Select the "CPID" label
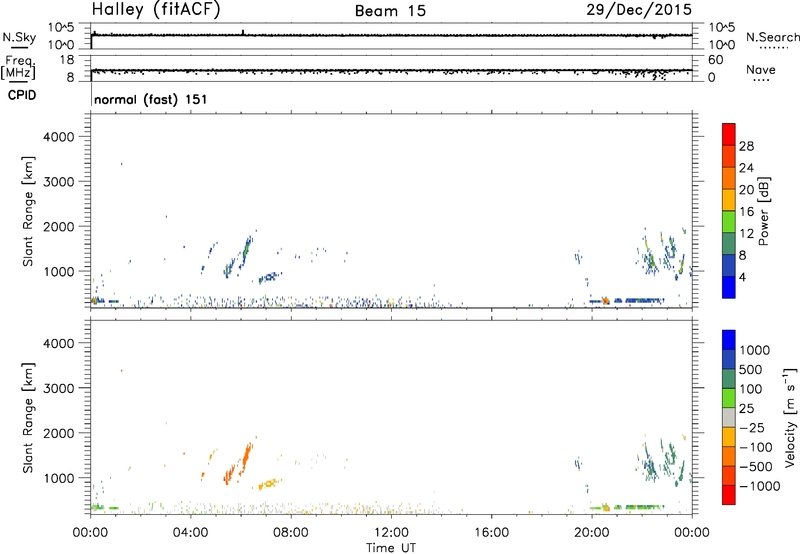800x554 pixels. coord(22,95)
